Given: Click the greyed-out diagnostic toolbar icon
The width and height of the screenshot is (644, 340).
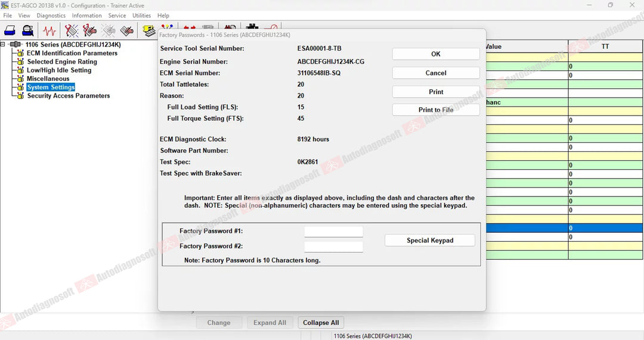Looking at the screenshot, I should pos(109,30).
